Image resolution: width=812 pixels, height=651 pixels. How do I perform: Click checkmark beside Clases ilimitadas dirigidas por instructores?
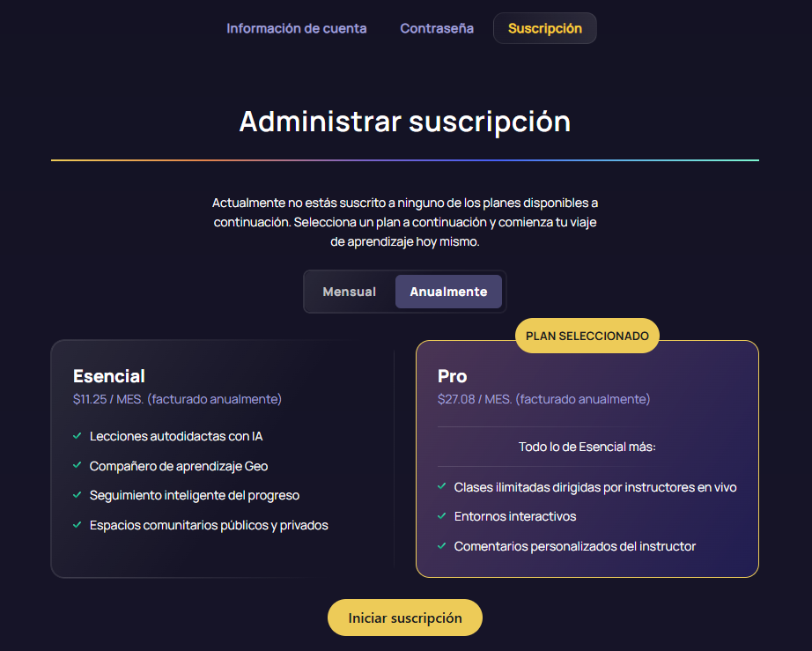click(442, 487)
